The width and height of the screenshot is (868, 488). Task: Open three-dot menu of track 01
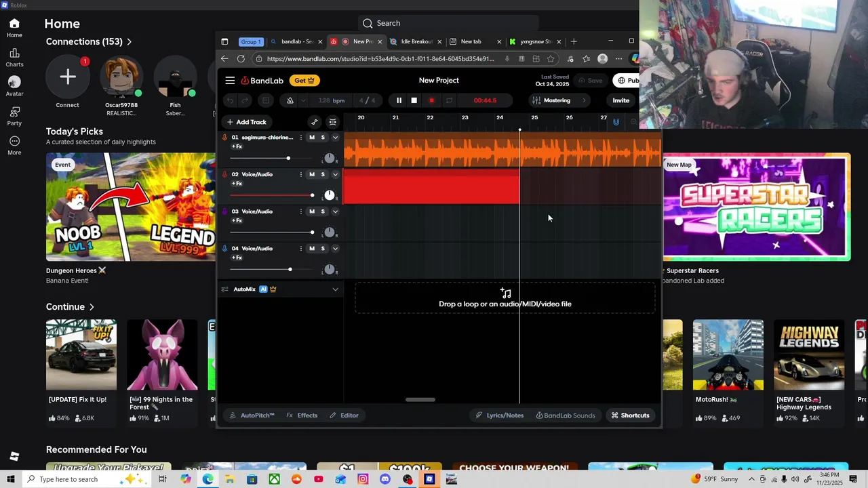pyautogui.click(x=300, y=138)
